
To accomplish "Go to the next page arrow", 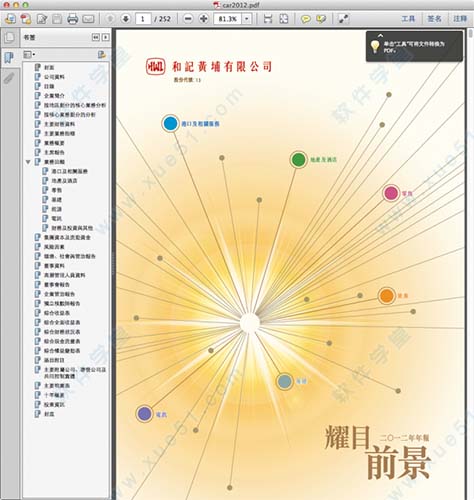I will tap(126, 19).
